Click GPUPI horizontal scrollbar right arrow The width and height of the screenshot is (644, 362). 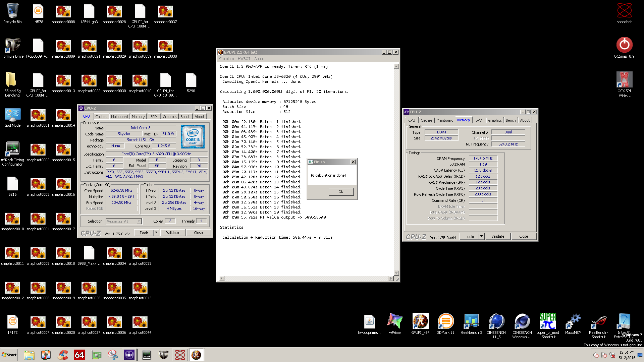coord(391,279)
